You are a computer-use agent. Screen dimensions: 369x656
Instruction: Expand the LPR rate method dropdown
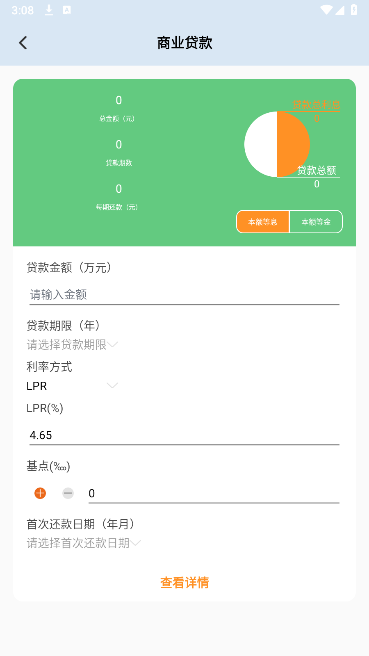(x=72, y=386)
